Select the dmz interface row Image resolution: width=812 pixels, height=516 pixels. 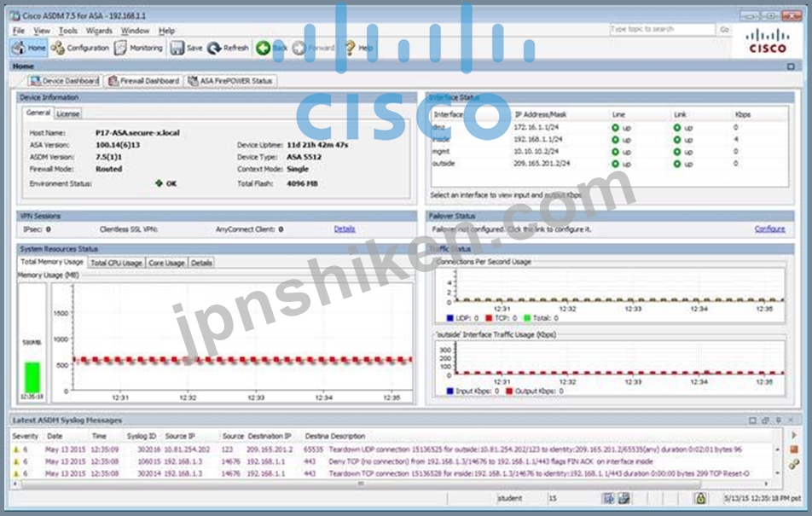(x=610, y=127)
